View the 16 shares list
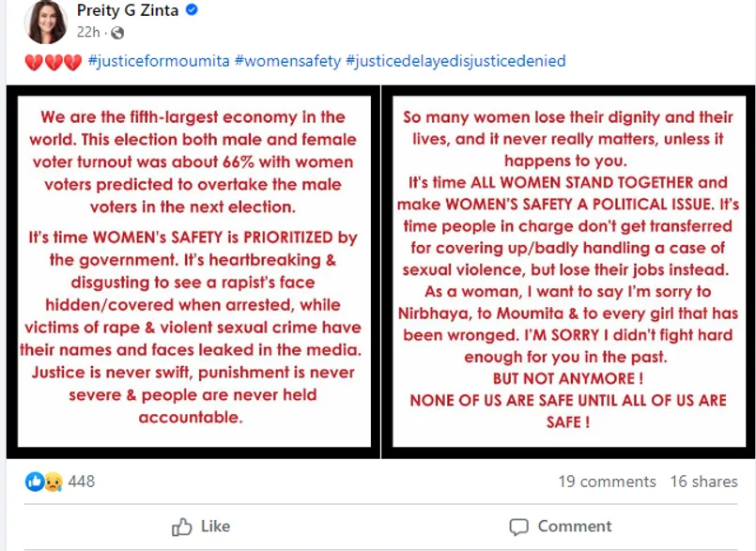The width and height of the screenshot is (756, 551). 703,482
